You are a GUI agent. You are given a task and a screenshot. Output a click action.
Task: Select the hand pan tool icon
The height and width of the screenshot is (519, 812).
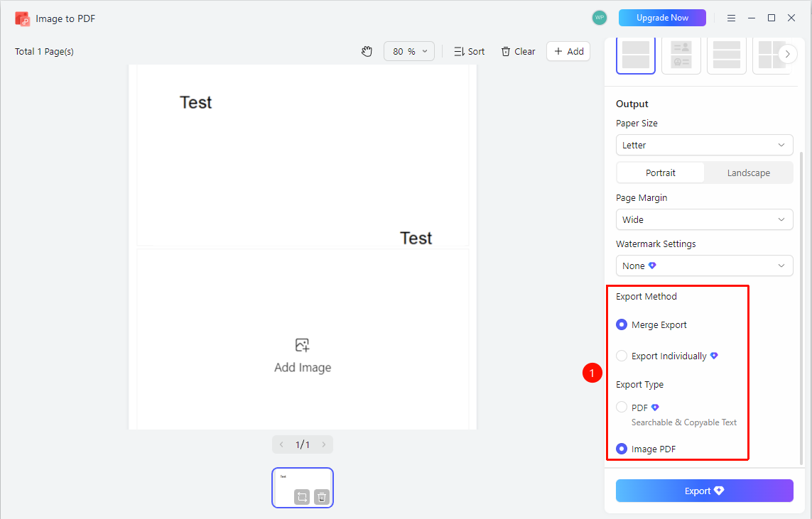tap(367, 51)
